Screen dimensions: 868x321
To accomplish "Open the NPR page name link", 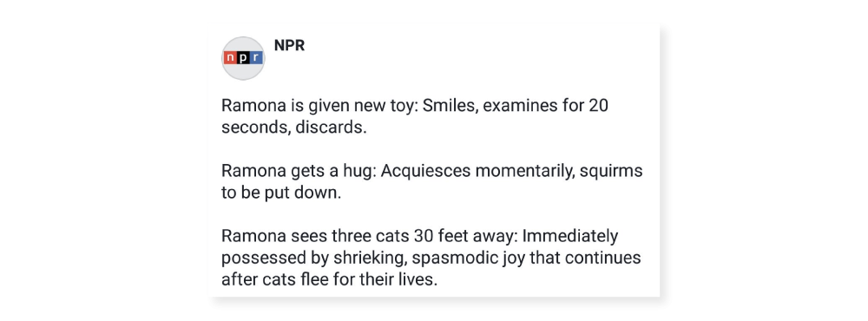I will click(x=289, y=45).
